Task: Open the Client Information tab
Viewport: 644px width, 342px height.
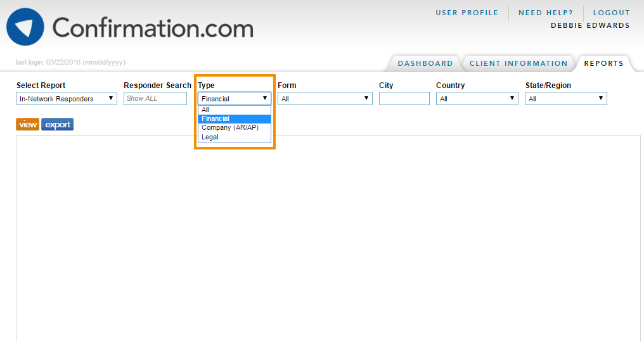Action: pos(518,63)
